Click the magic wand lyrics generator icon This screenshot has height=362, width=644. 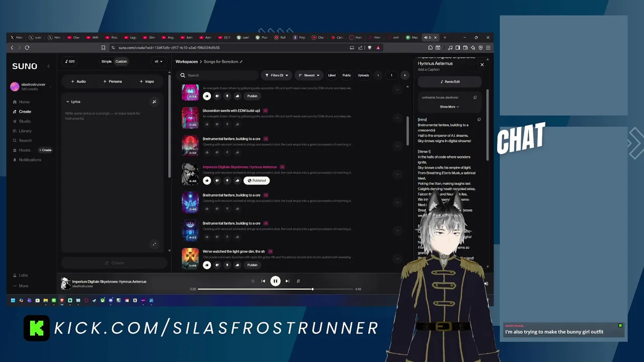(154, 102)
